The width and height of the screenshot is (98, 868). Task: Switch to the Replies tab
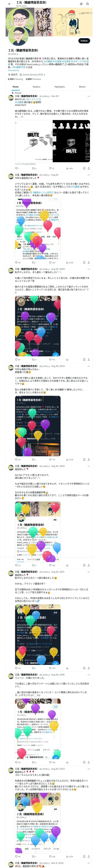[36, 87]
